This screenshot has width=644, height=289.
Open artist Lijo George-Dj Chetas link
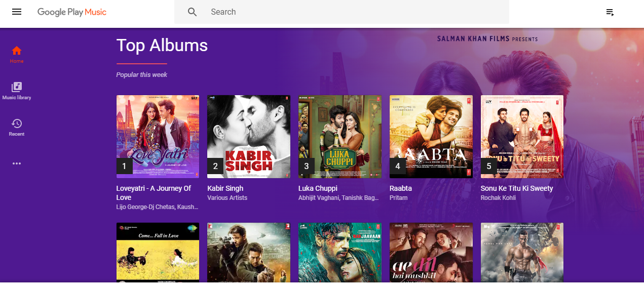click(x=158, y=207)
